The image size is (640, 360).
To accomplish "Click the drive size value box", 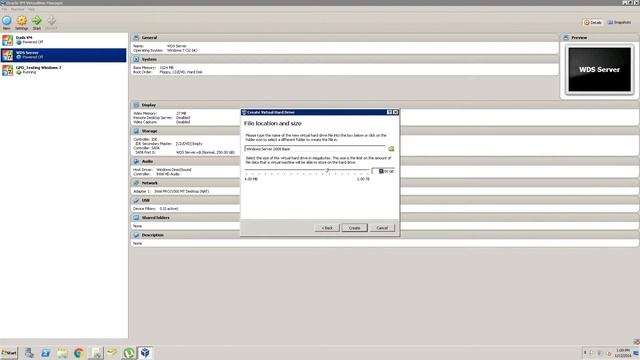I will coord(383,171).
